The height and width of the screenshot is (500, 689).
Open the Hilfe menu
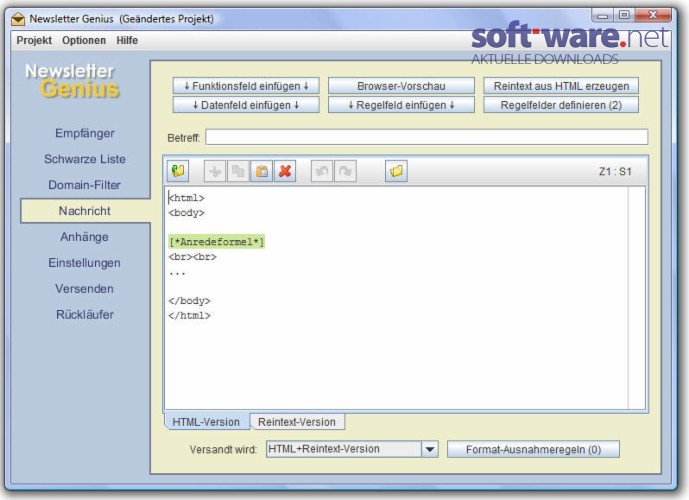[127, 40]
